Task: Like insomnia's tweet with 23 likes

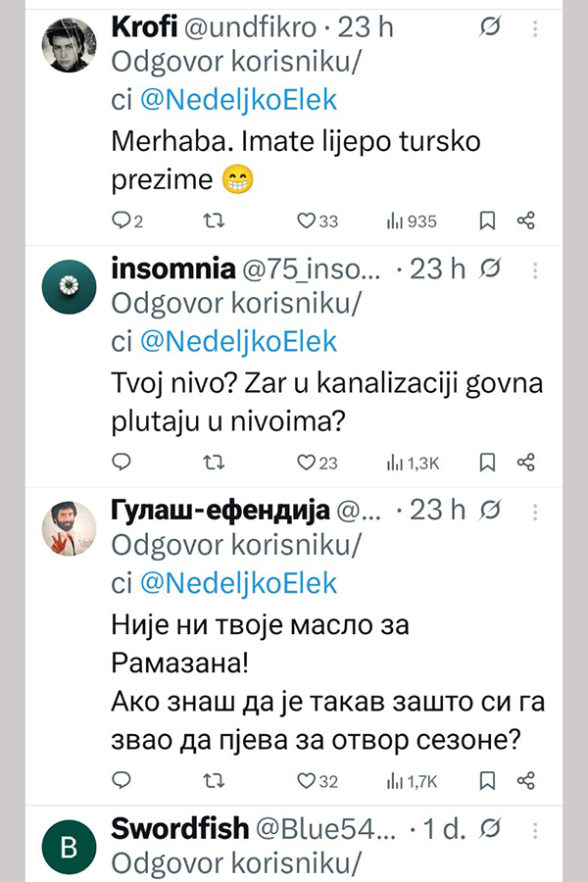Action: [305, 462]
